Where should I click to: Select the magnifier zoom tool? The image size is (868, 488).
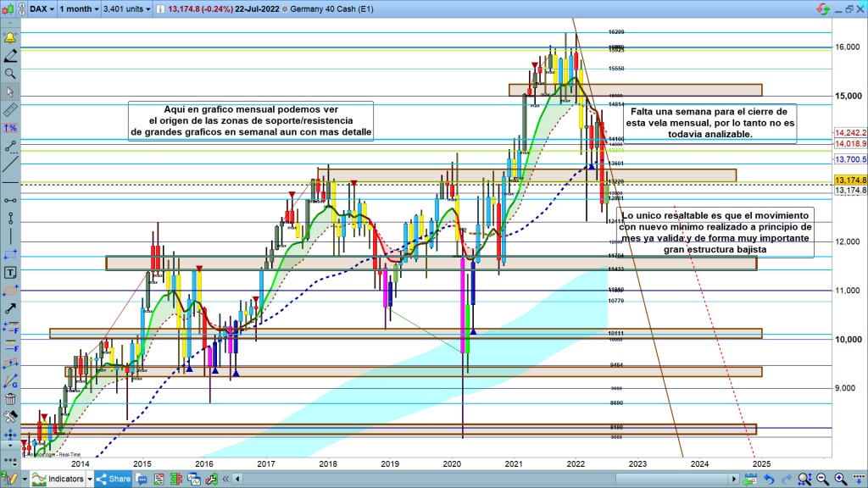coord(10,74)
